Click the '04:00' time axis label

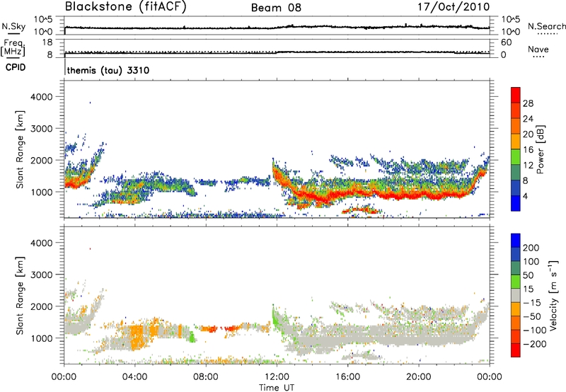(x=135, y=377)
